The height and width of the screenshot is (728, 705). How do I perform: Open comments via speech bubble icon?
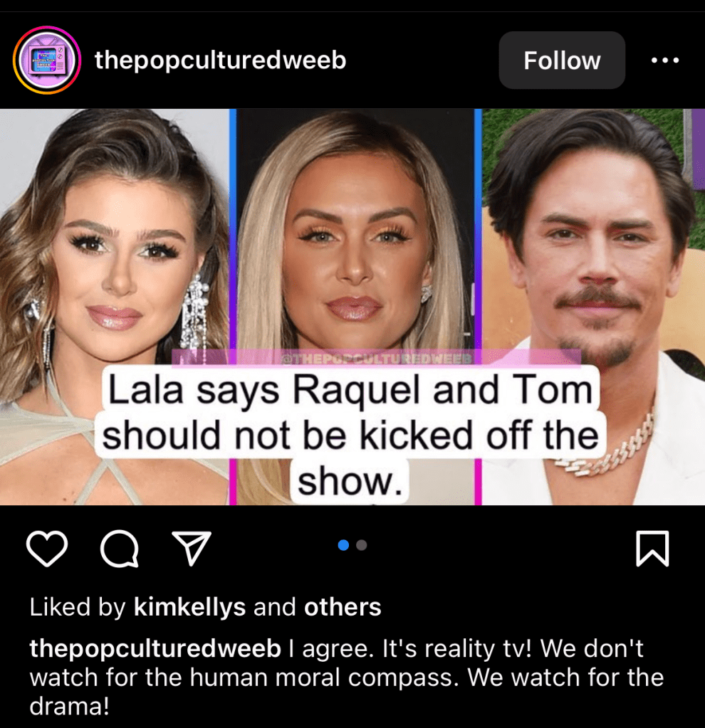pyautogui.click(x=120, y=549)
